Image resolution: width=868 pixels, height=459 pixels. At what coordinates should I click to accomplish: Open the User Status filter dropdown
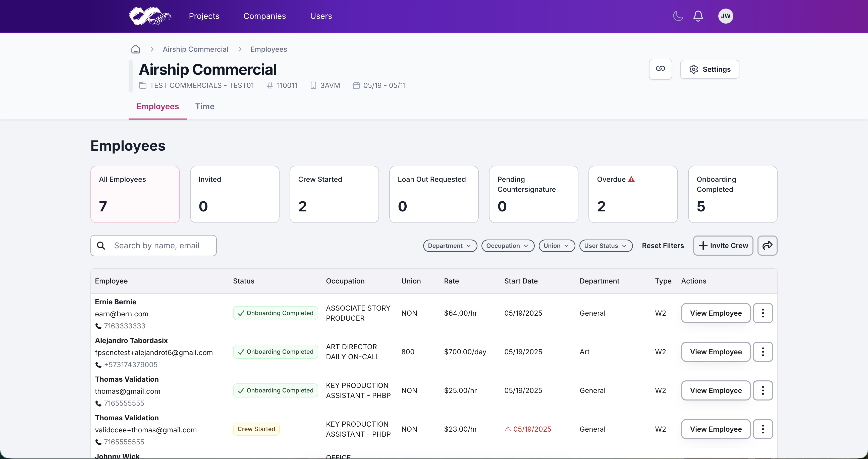point(606,246)
